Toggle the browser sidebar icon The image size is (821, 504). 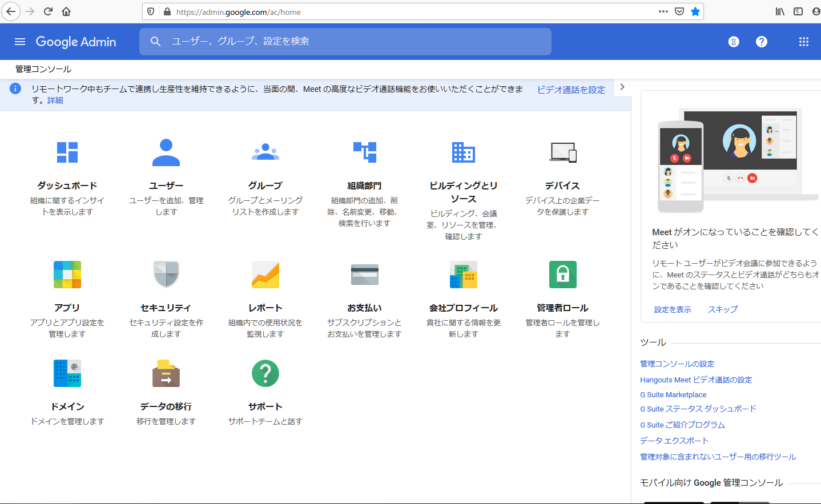(798, 11)
